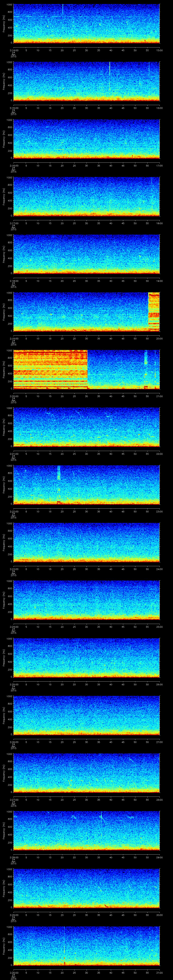Select the spectrogram panel starting at 2:15:00
This screenshot has height=980, width=173.
click(86, 81)
